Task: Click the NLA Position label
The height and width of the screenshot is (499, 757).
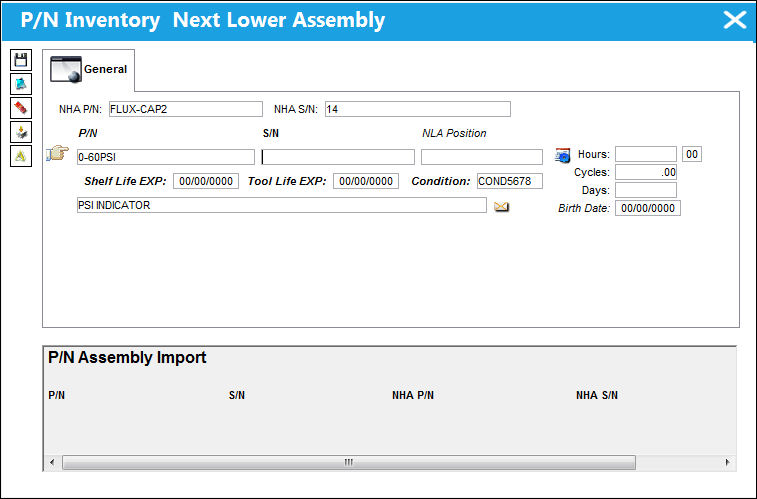Action: 454,134
